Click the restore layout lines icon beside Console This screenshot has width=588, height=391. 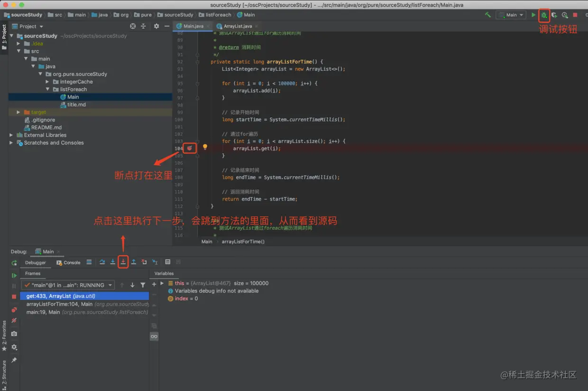pos(89,262)
